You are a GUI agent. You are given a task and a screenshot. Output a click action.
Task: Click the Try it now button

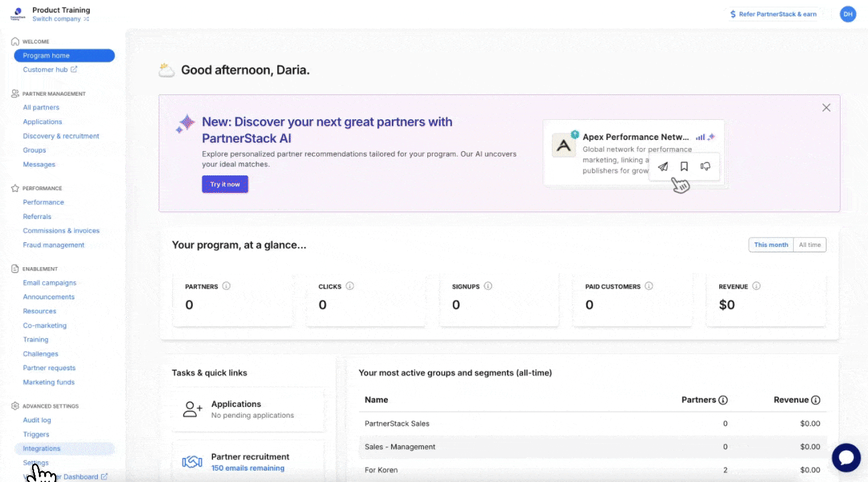pos(225,184)
